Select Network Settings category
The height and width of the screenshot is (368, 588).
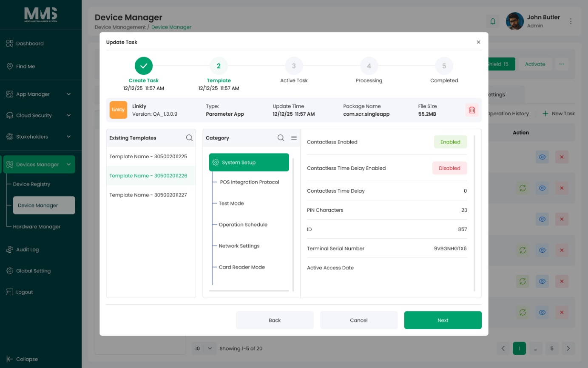[x=239, y=246]
